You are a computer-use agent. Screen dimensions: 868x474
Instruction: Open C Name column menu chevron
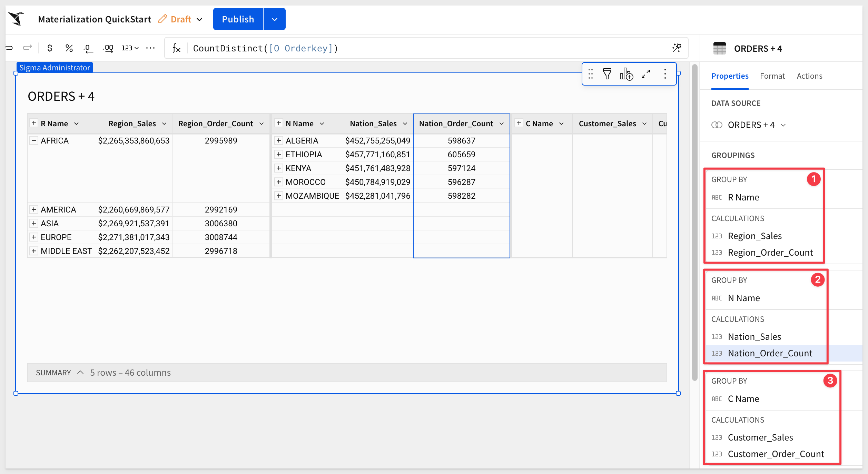(561, 124)
